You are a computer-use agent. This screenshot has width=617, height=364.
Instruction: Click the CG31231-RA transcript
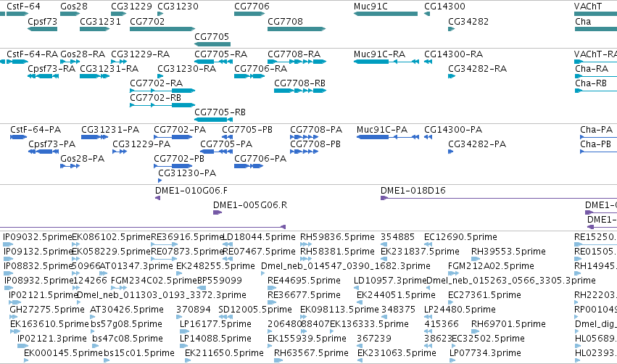tap(94, 76)
